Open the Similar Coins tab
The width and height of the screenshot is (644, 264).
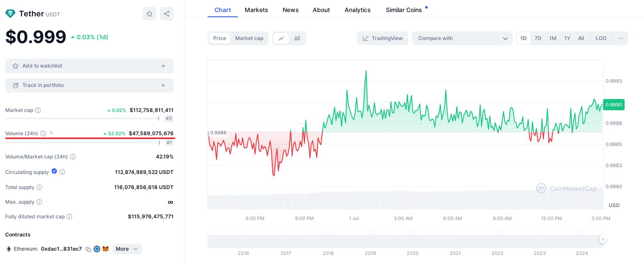404,10
